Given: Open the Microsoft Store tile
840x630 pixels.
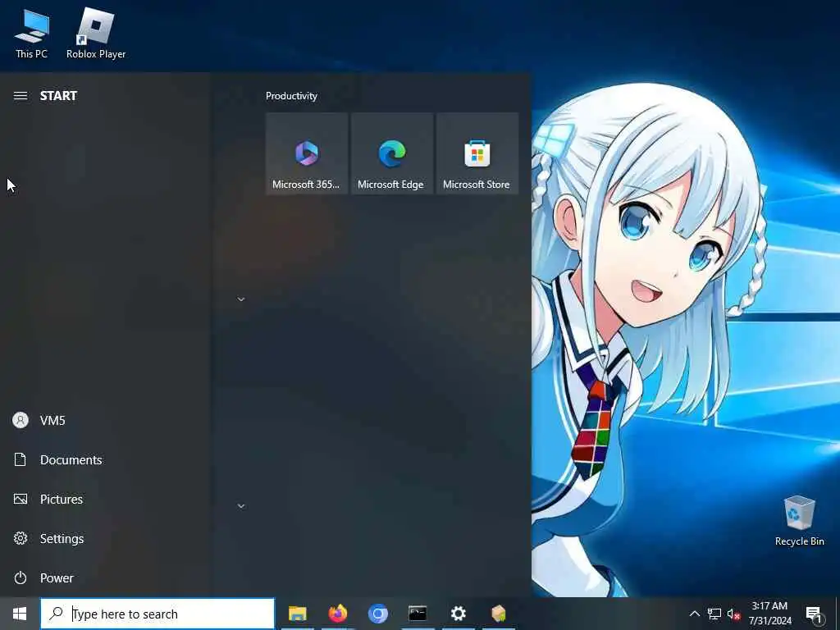Looking at the screenshot, I should pyautogui.click(x=477, y=153).
